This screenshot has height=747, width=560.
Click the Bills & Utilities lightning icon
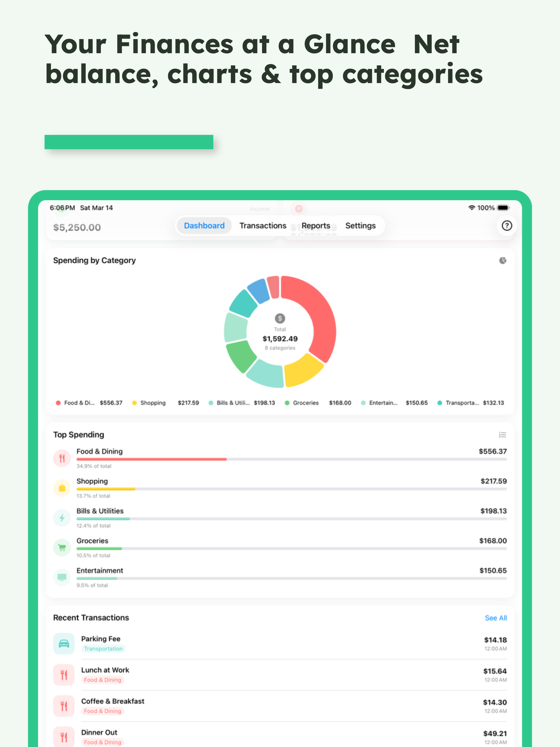click(x=62, y=518)
